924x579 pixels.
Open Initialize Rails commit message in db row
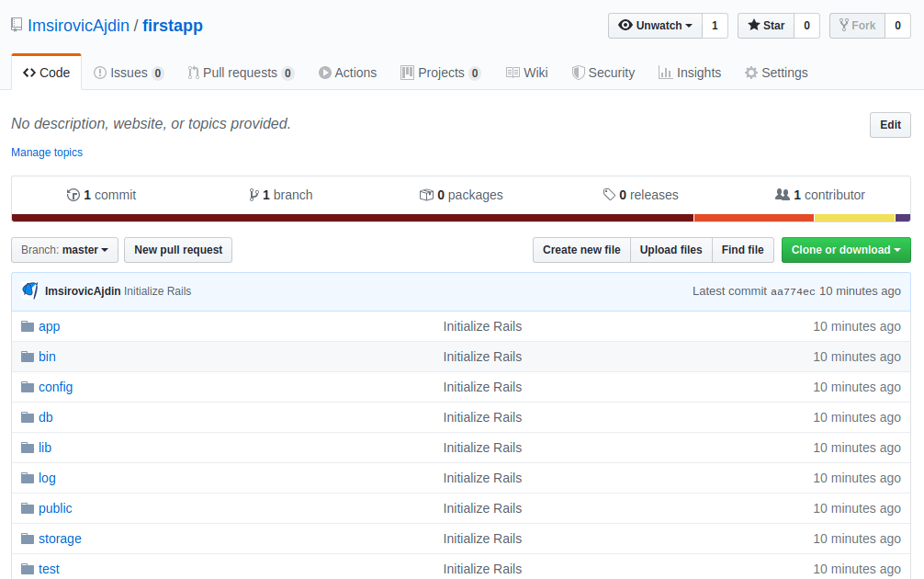[x=482, y=417]
